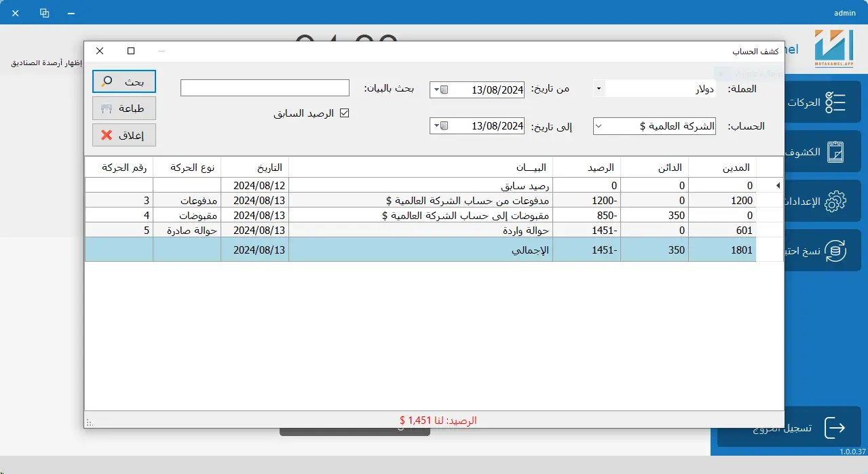
Task: Click the 1801 total debit cell
Action: [722, 250]
